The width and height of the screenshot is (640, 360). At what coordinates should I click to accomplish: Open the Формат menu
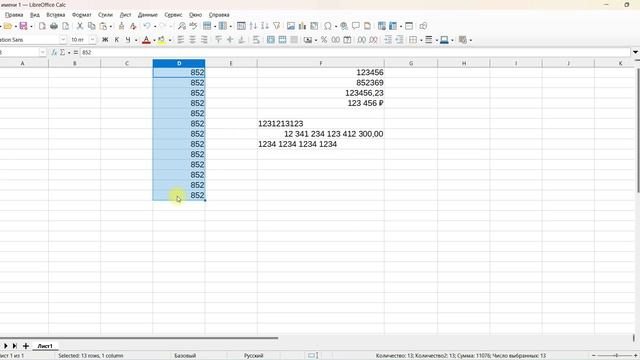(x=82, y=15)
